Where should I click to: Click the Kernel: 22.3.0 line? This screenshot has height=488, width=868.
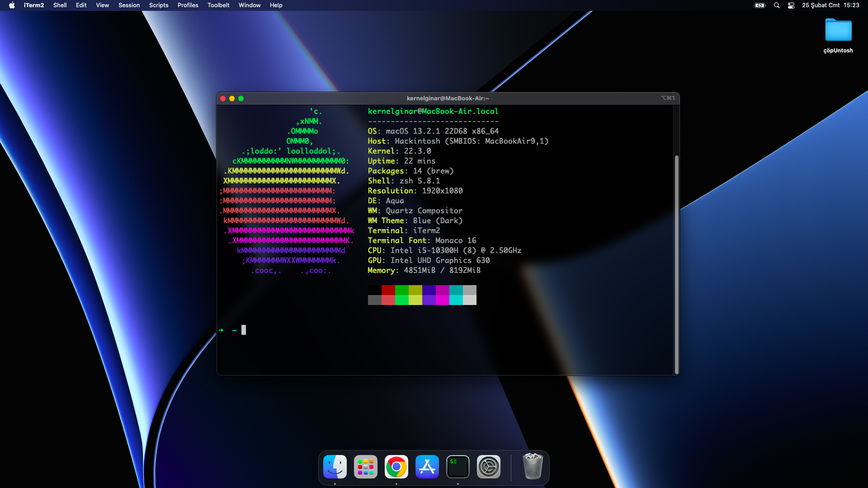(399, 151)
